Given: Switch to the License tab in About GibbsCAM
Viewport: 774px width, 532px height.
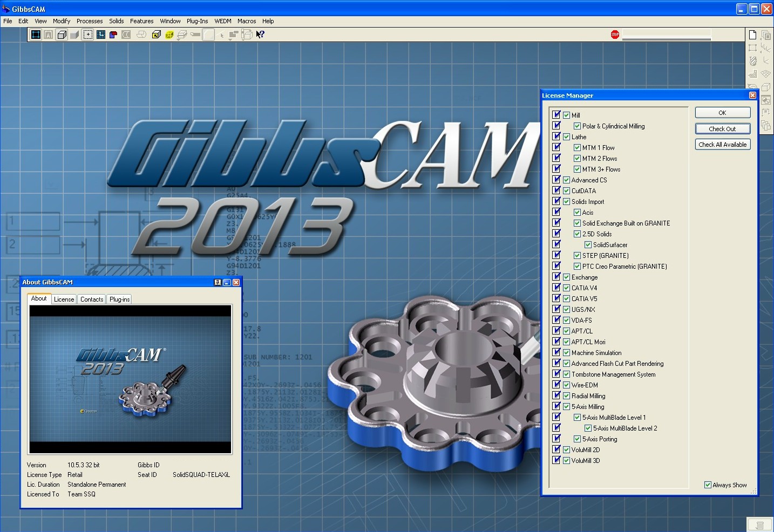Looking at the screenshot, I should coord(64,299).
